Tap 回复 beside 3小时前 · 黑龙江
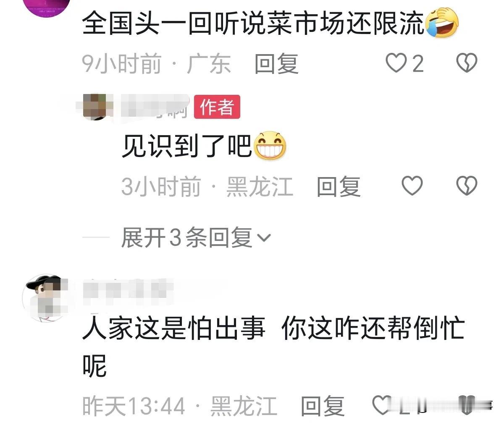The image size is (504, 423). click(x=339, y=186)
